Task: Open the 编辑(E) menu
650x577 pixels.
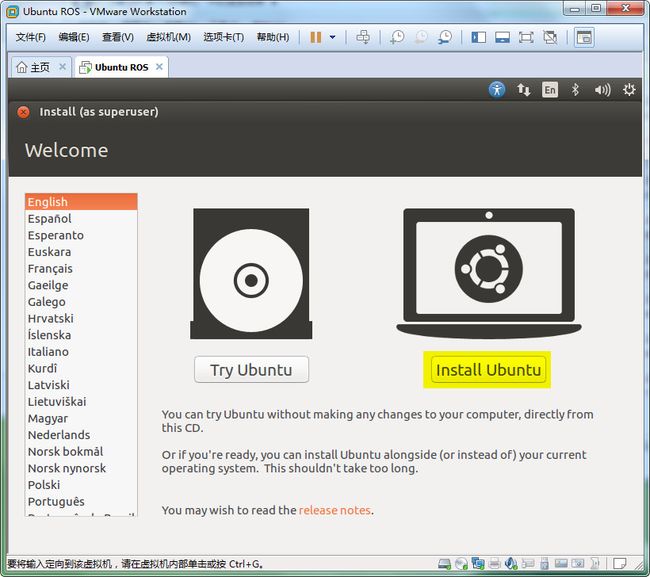Action: (74, 37)
